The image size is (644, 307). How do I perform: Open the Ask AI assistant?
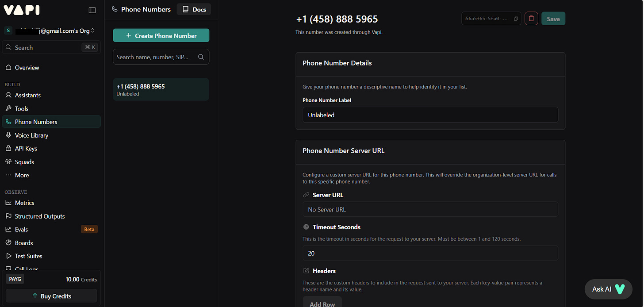point(609,289)
